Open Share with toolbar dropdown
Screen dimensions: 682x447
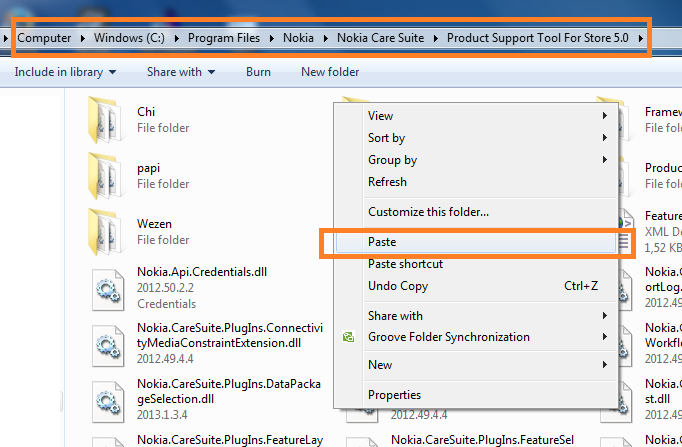(181, 72)
